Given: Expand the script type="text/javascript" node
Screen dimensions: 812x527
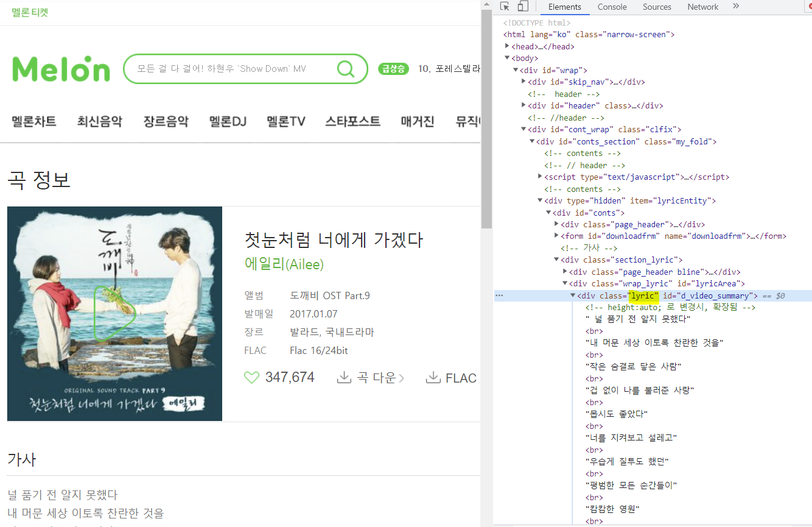Looking at the screenshot, I should pos(540,177).
